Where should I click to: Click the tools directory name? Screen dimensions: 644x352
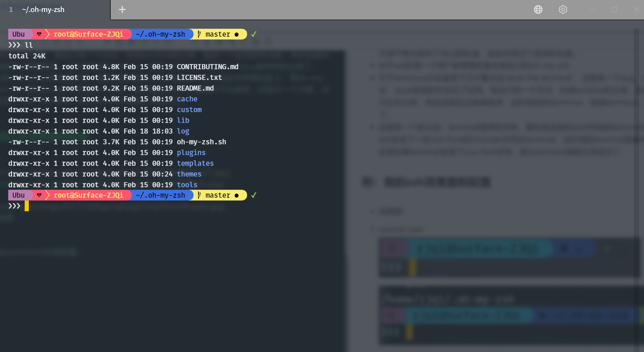(x=187, y=185)
